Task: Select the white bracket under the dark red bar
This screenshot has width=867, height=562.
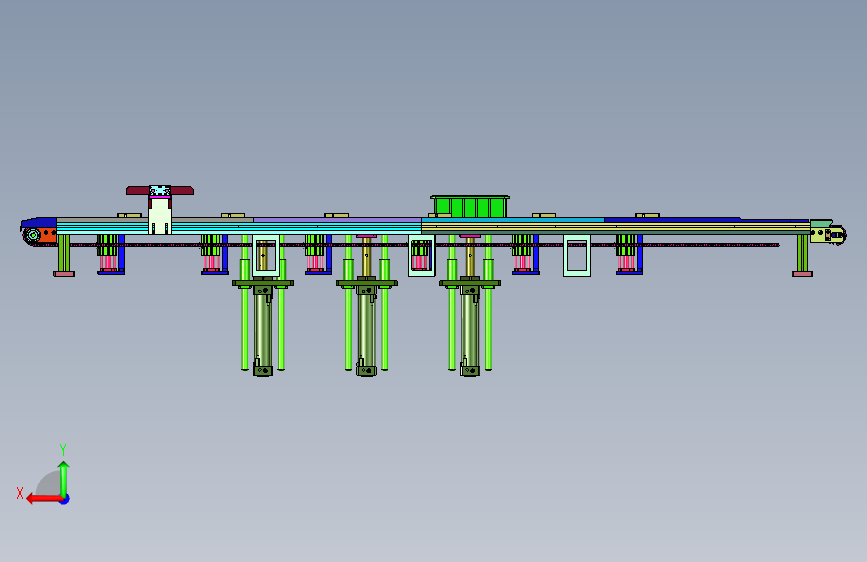Action: click(x=160, y=216)
